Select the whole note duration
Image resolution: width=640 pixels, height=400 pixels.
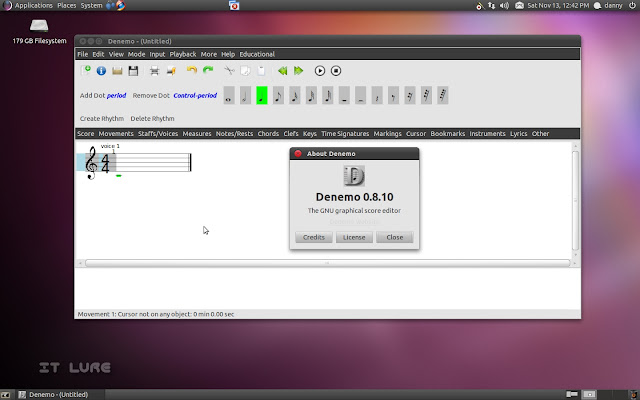coord(229,96)
